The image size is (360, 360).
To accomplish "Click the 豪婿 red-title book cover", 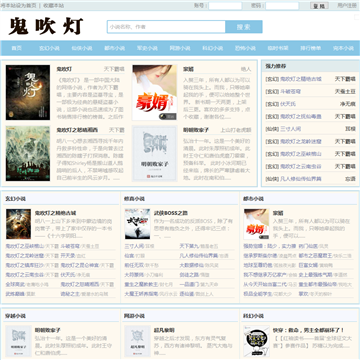I will 154,92.
